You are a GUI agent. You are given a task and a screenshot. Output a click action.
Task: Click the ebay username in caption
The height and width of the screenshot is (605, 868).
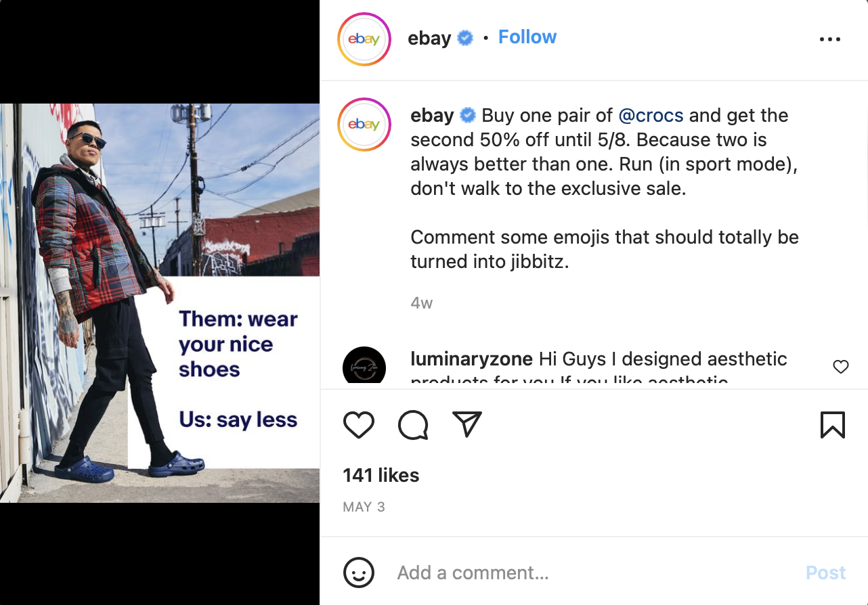[432, 116]
